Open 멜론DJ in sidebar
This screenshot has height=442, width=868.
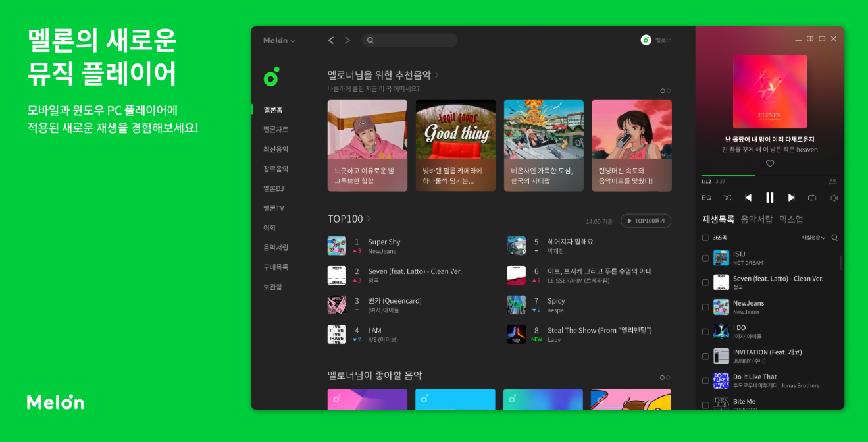274,188
